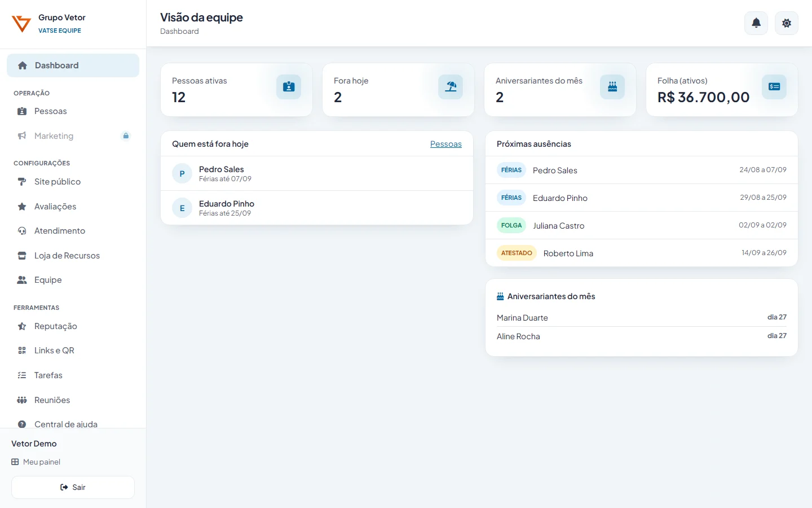Click the ATESTADO badge
812x508 pixels.
click(517, 253)
